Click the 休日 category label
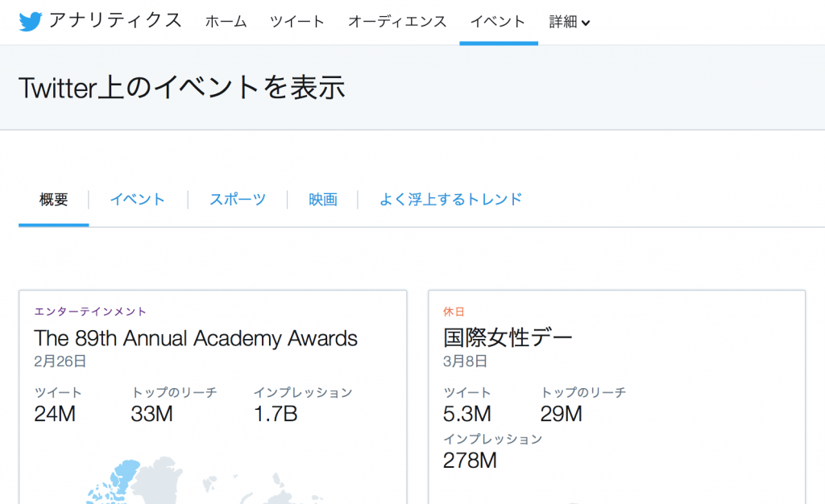 (x=454, y=312)
